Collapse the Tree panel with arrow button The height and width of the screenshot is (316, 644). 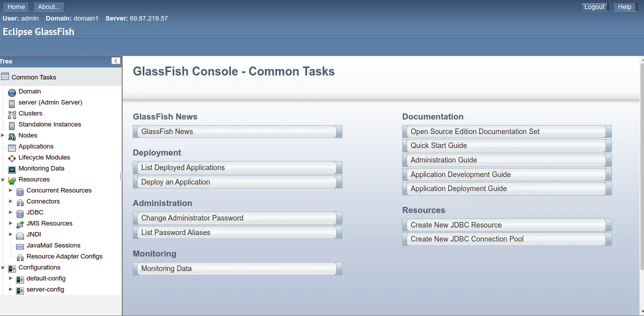coord(116,61)
